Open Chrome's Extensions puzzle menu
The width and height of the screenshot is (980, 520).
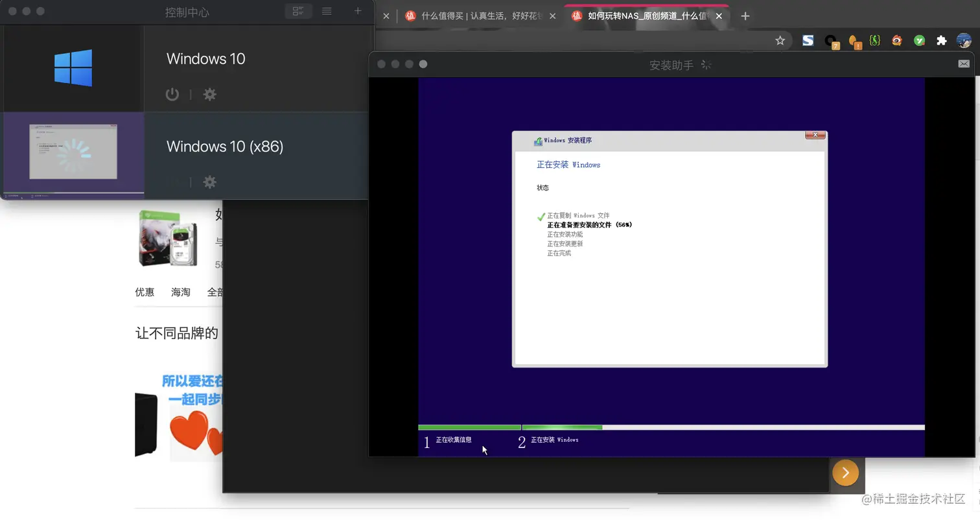coord(942,40)
